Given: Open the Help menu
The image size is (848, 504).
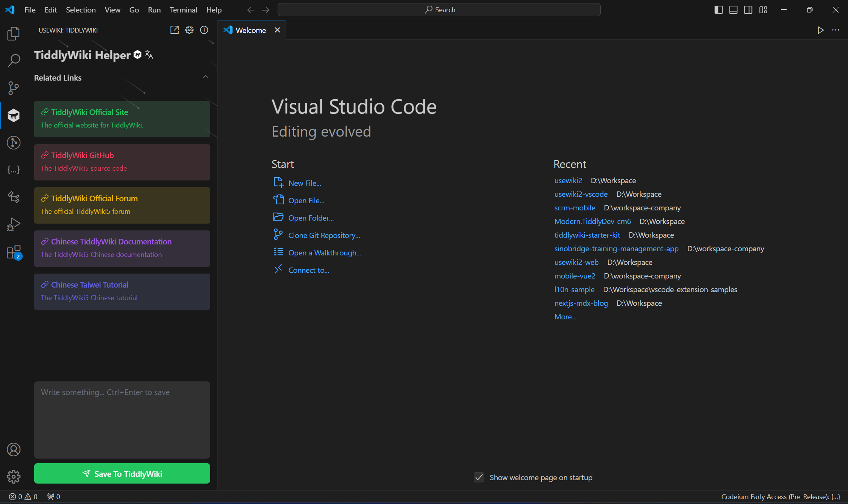Looking at the screenshot, I should coord(214,10).
